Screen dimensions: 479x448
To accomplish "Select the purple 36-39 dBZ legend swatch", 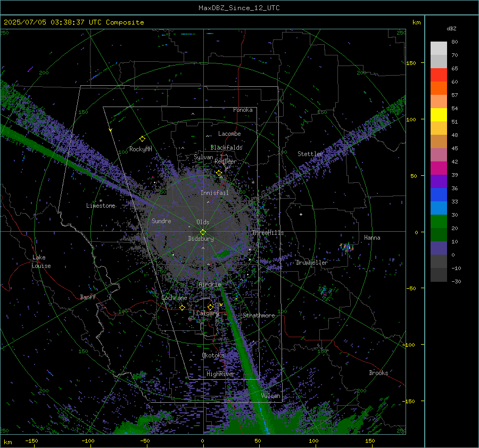I will tap(439, 181).
